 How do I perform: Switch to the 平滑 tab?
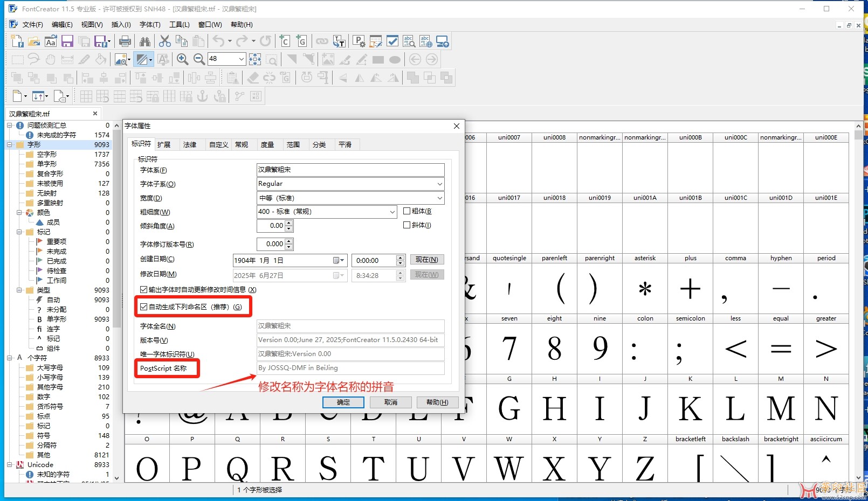345,145
